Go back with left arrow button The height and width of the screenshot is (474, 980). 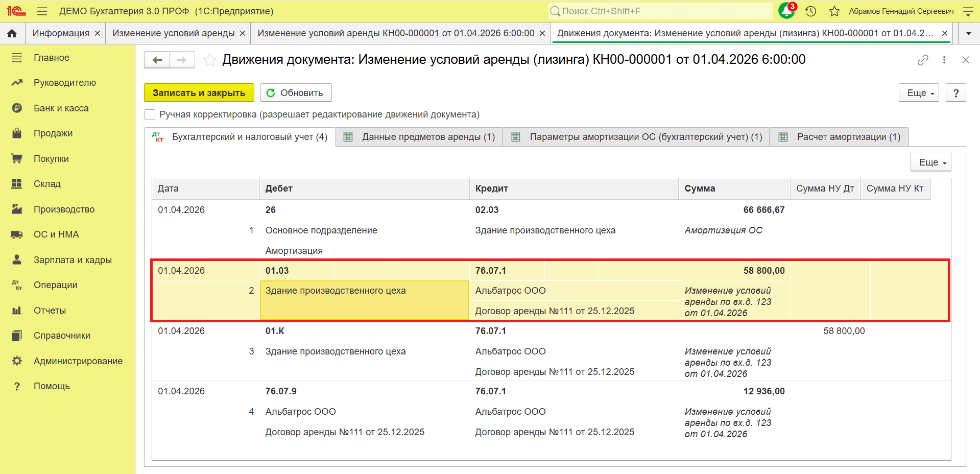(x=157, y=60)
